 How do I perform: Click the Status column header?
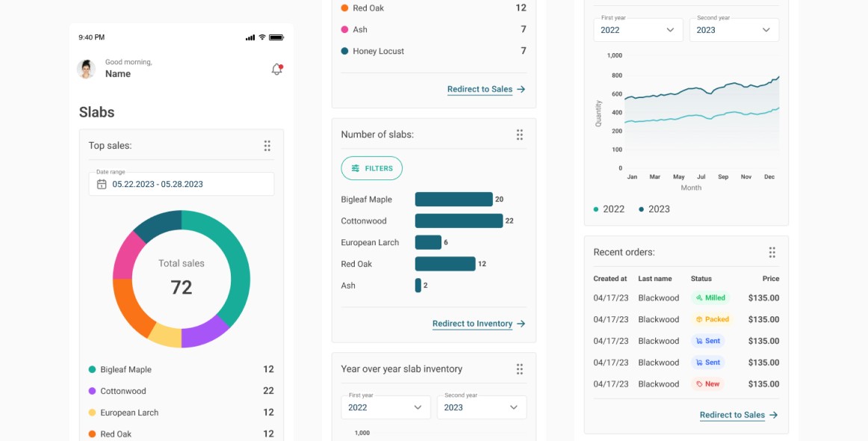(x=701, y=279)
